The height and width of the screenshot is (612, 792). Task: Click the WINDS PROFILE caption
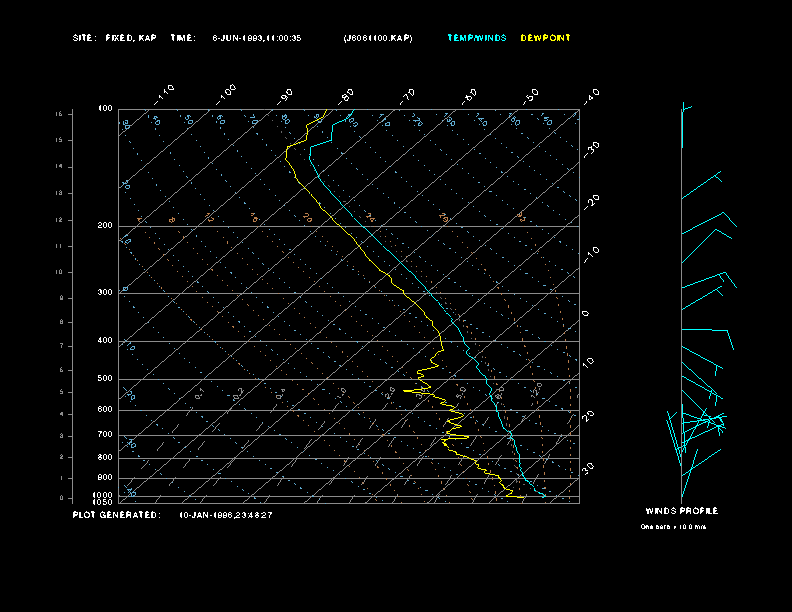click(681, 511)
